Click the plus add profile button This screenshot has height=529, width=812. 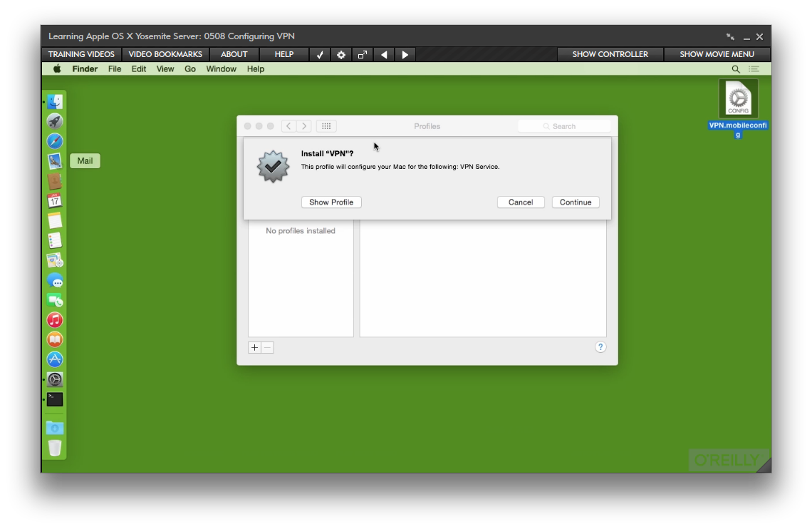(x=255, y=348)
